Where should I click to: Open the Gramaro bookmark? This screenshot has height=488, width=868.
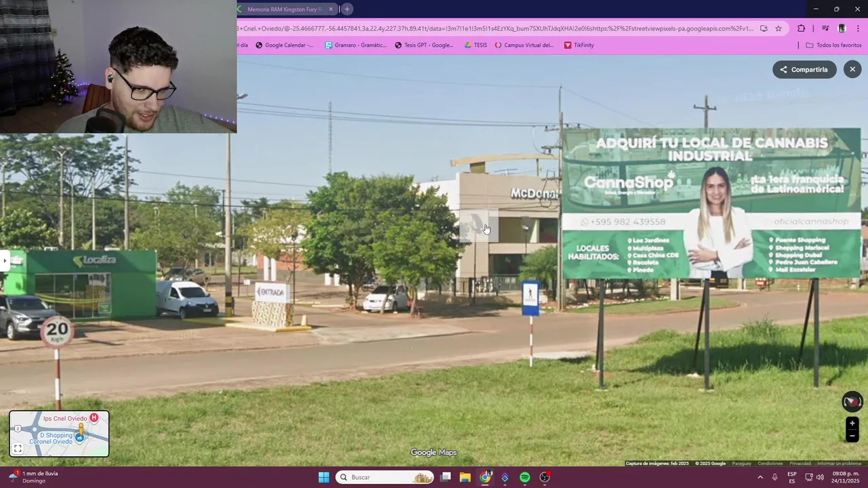pos(355,45)
